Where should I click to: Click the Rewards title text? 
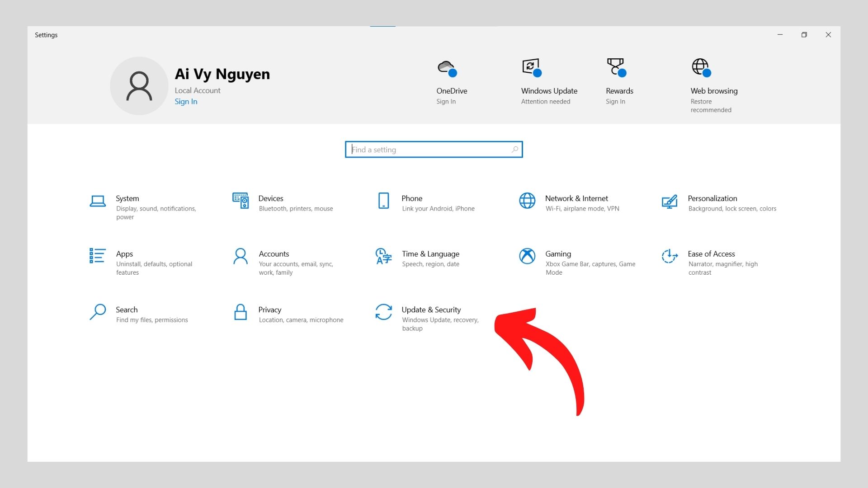tap(619, 91)
